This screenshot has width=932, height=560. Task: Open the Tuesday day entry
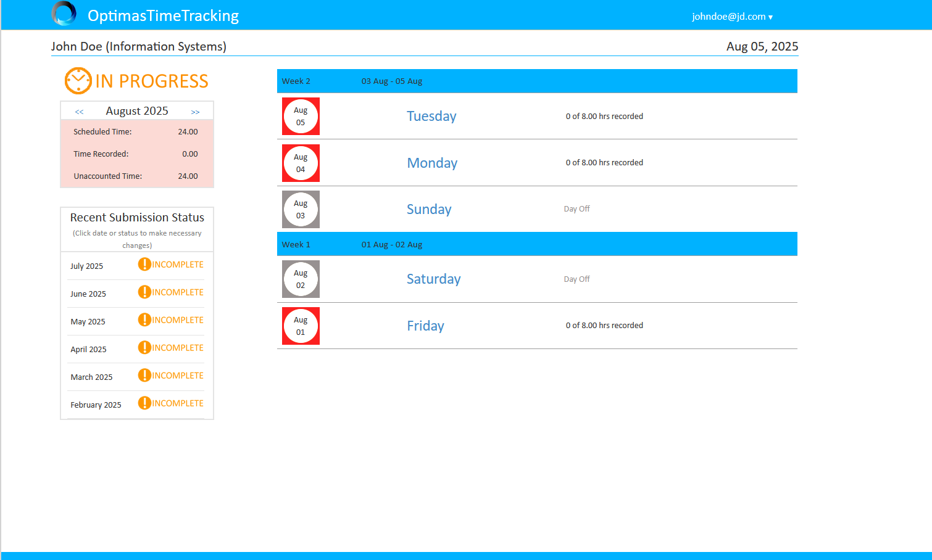pyautogui.click(x=431, y=116)
